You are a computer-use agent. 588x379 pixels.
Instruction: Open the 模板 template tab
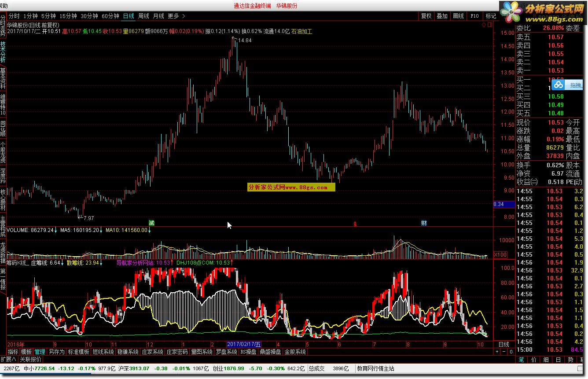[26, 352]
